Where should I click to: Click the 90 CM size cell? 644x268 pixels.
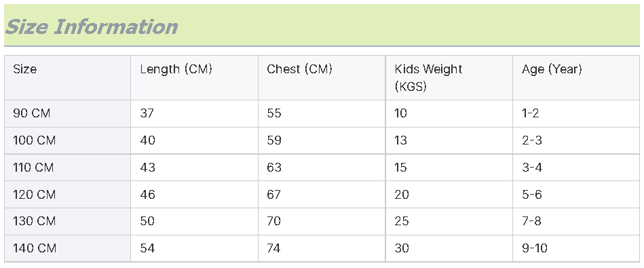coord(32,113)
